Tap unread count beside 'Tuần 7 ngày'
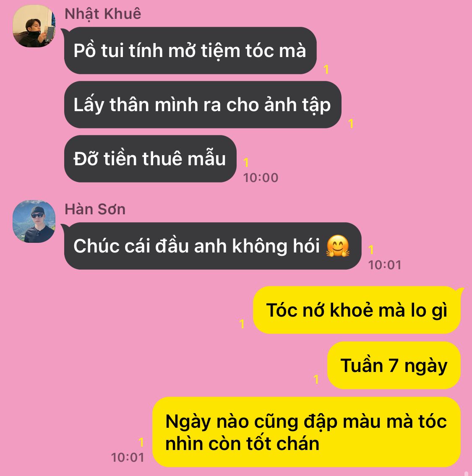The width and height of the screenshot is (472, 476). 316,379
